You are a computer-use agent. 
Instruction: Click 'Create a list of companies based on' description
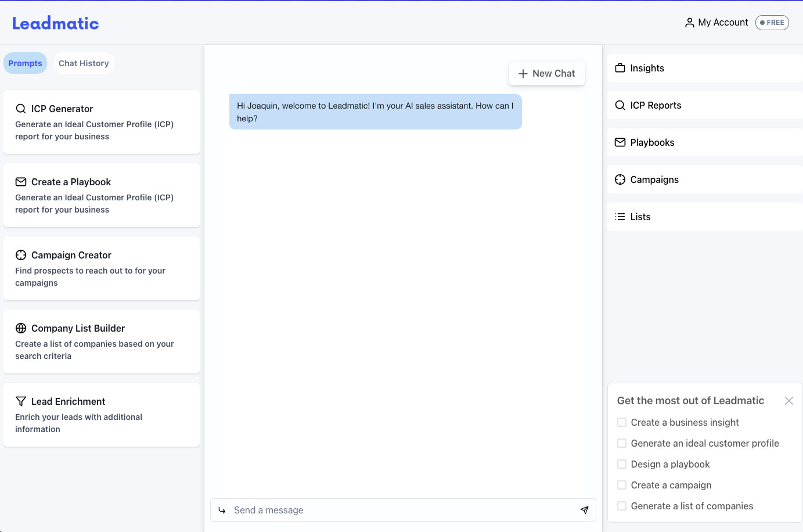click(x=95, y=350)
